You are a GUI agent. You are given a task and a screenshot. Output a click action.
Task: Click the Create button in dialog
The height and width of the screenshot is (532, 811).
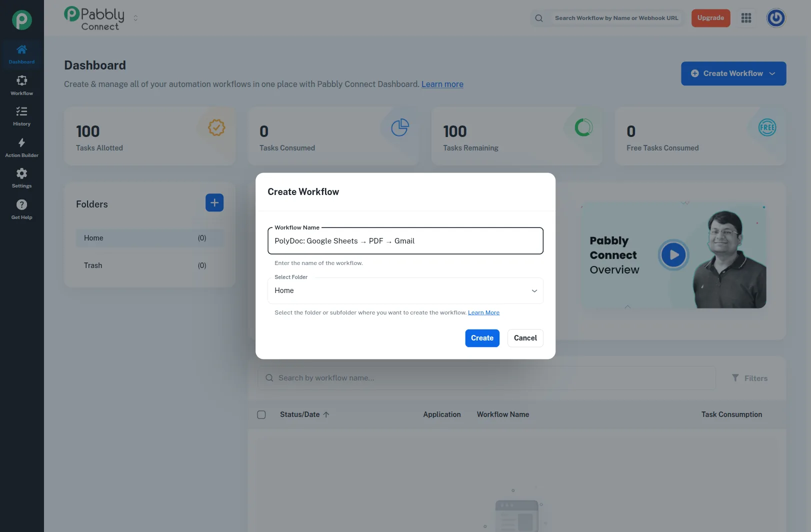[482, 338]
